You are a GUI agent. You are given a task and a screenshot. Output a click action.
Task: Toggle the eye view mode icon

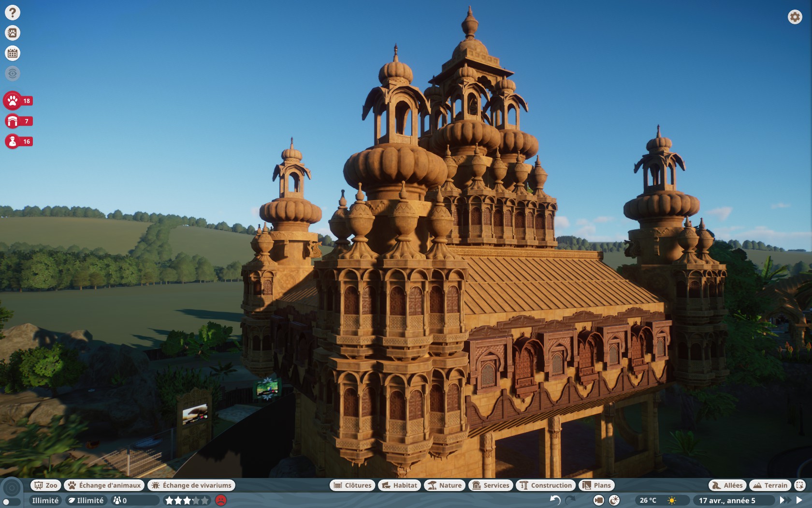pos(13,74)
